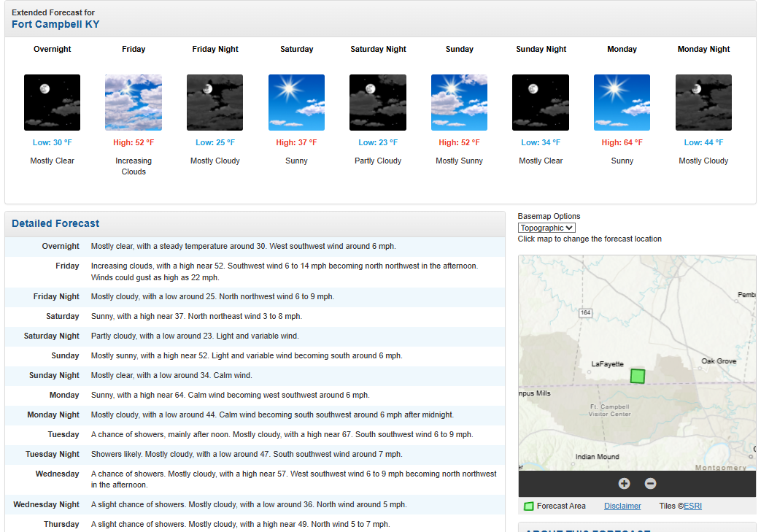Image resolution: width=761 pixels, height=532 pixels.
Task: Open the Disclaimer link
Action: point(622,506)
